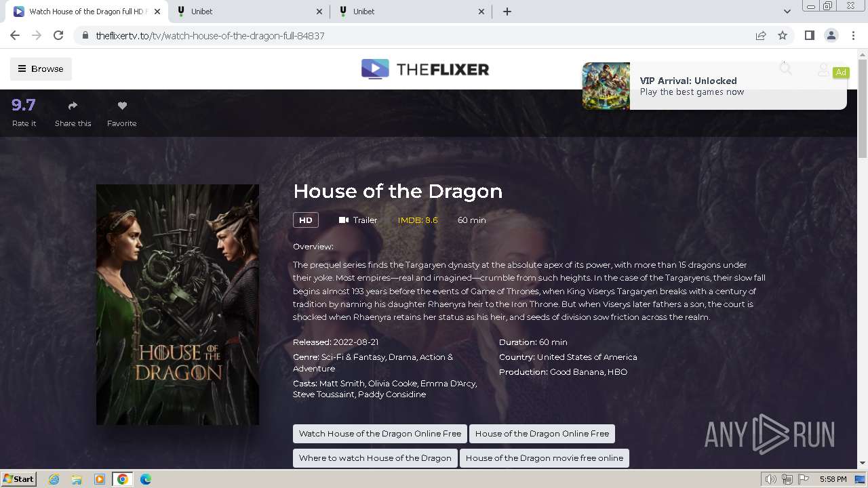Launch Microsoft Edge from taskbar
The image size is (868, 488).
coord(146,479)
